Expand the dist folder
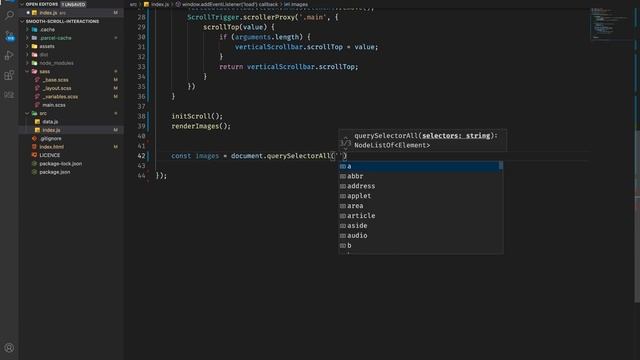Screen dimensions: 640x360 point(27,54)
